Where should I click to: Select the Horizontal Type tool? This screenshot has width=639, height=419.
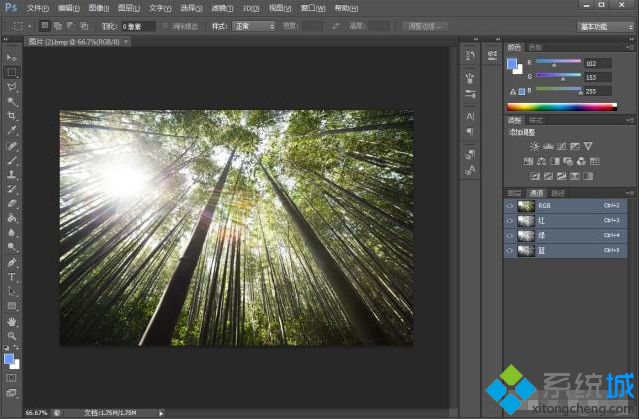coord(11,277)
